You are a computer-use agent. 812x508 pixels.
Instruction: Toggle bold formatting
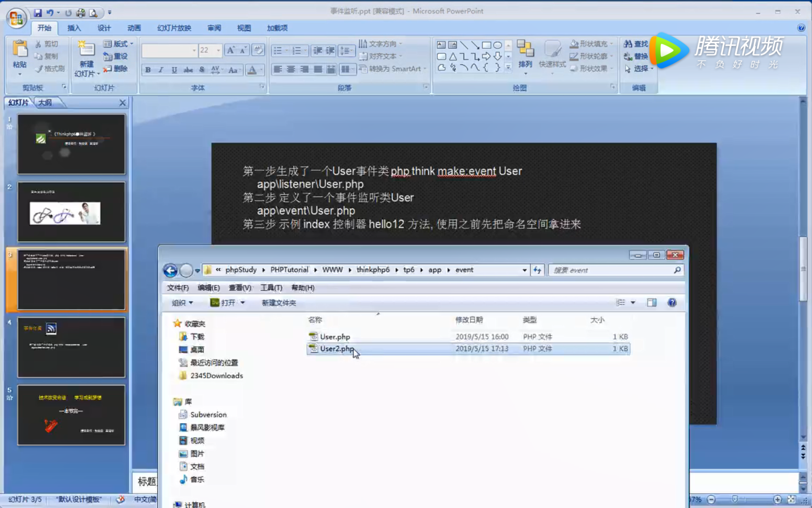pos(148,70)
